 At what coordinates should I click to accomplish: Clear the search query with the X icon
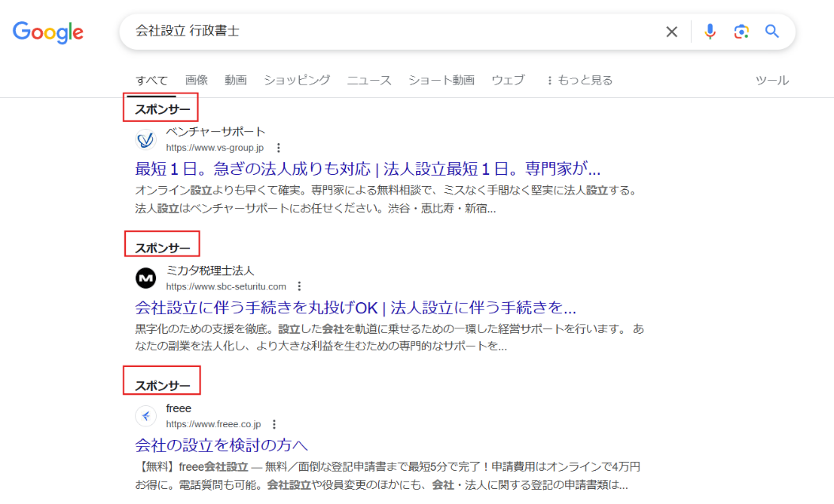[672, 32]
